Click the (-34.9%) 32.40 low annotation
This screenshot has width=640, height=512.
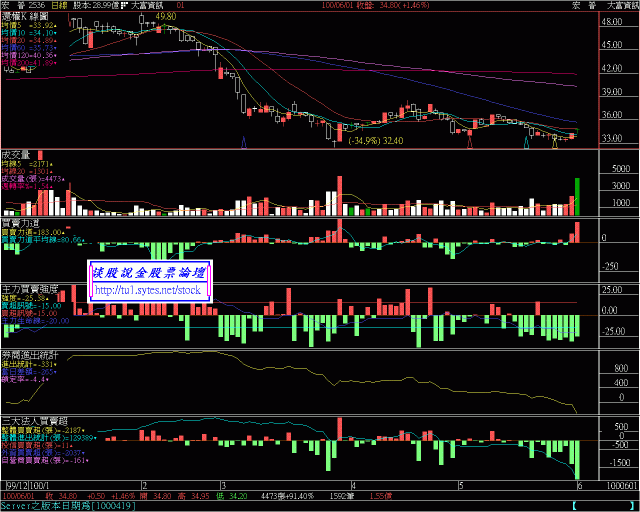click(376, 141)
